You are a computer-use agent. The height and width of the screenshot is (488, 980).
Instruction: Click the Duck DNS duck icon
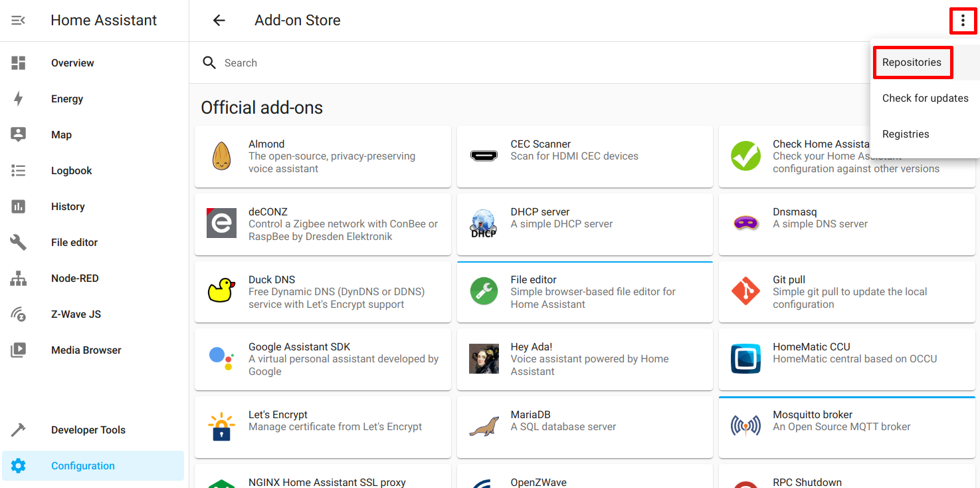click(221, 291)
